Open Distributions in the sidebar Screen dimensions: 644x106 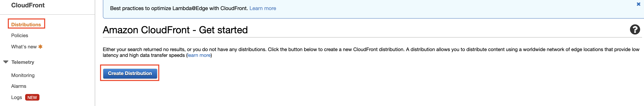(26, 25)
